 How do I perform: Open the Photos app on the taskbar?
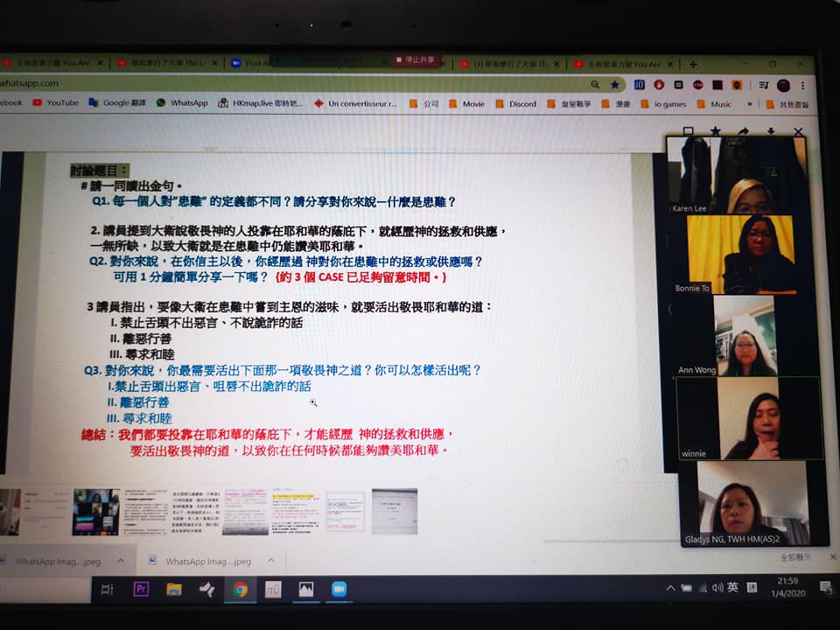click(306, 590)
